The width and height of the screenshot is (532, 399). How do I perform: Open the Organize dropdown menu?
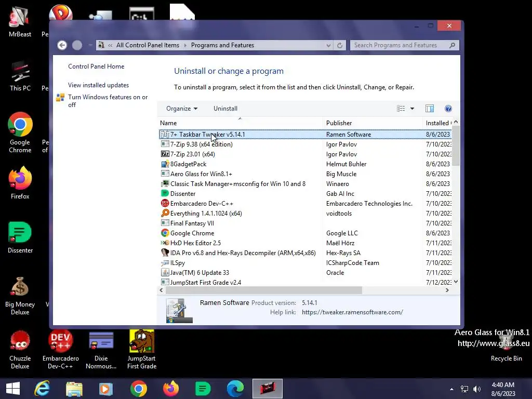pyautogui.click(x=182, y=109)
